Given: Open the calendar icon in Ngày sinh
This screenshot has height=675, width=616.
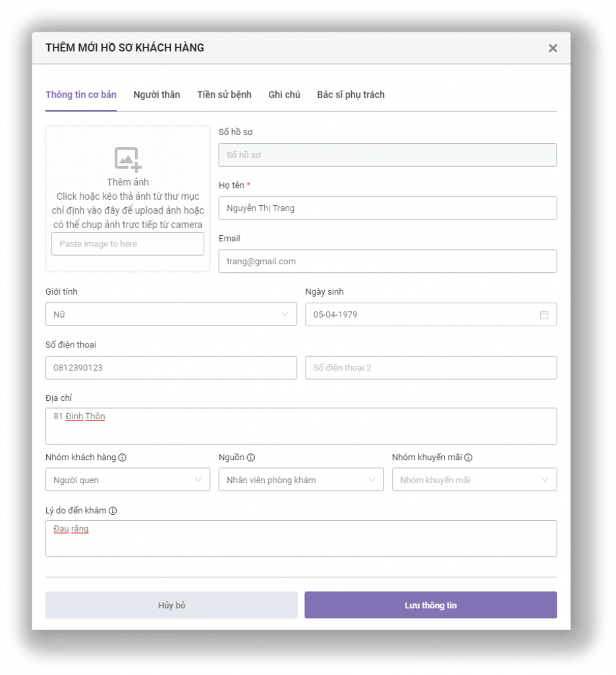Looking at the screenshot, I should pyautogui.click(x=544, y=314).
